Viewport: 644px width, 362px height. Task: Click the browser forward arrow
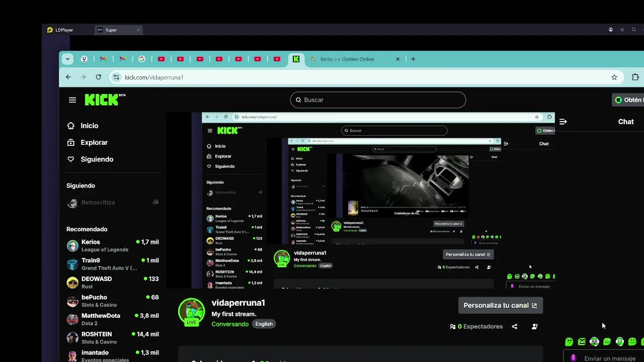(84, 77)
